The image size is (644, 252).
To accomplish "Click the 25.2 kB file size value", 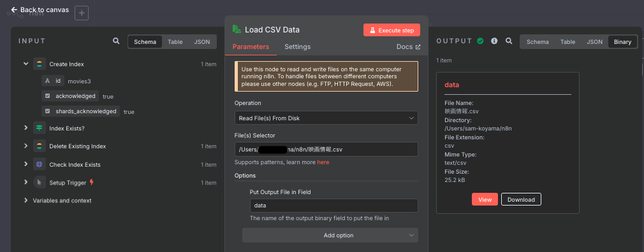I will pyautogui.click(x=455, y=180).
